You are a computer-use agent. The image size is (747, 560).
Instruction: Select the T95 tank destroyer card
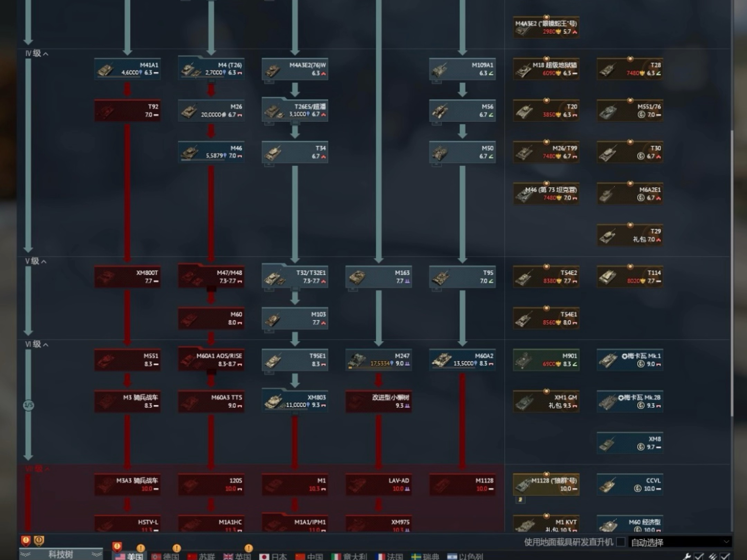coord(462,277)
